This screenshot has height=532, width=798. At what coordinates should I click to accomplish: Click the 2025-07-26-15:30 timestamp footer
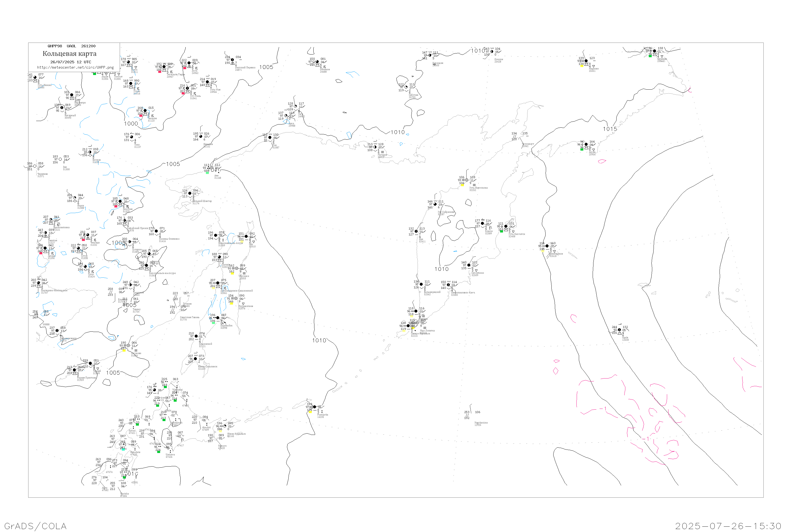coord(728,526)
